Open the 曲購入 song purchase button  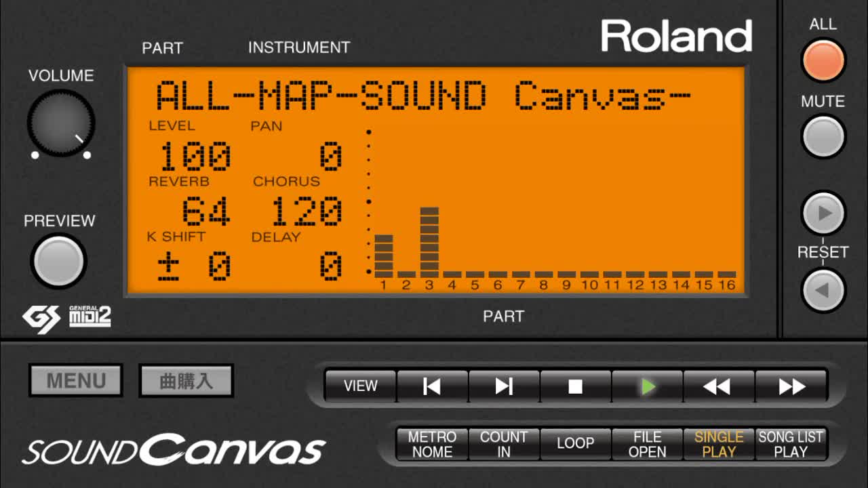pos(186,381)
